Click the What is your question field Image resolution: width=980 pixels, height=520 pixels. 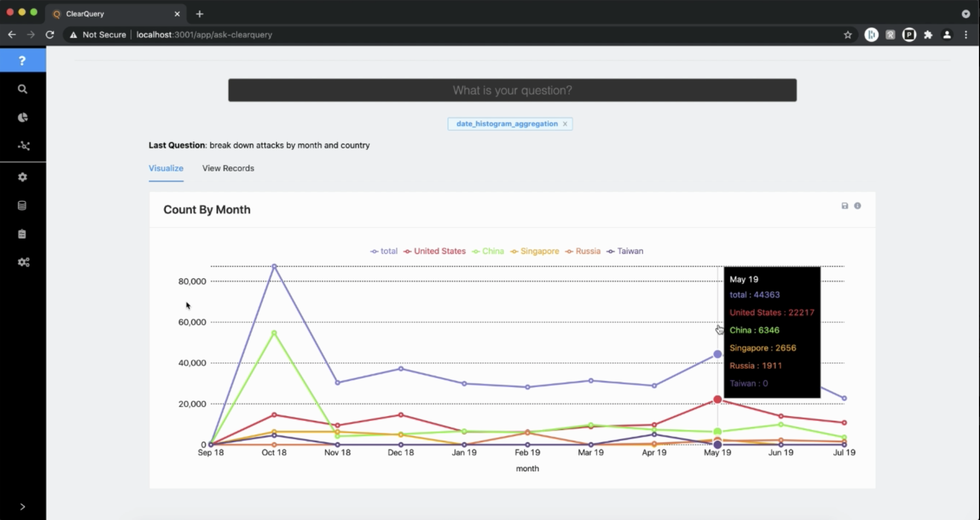[512, 90]
